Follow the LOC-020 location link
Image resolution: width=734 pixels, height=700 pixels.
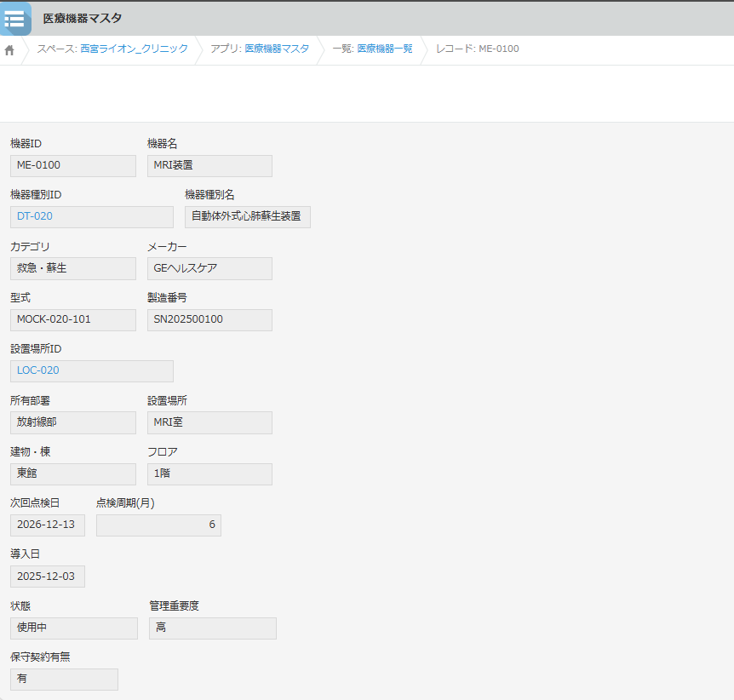(38, 370)
